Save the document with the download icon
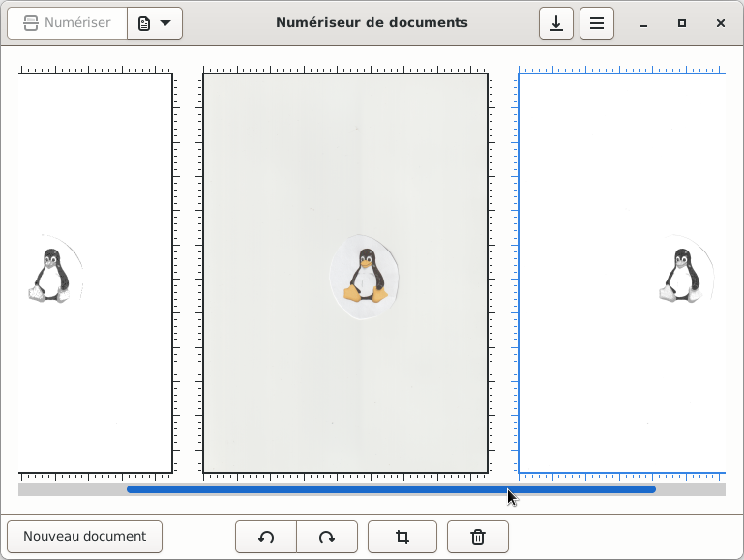Viewport: 744px width, 560px height. pyautogui.click(x=556, y=23)
